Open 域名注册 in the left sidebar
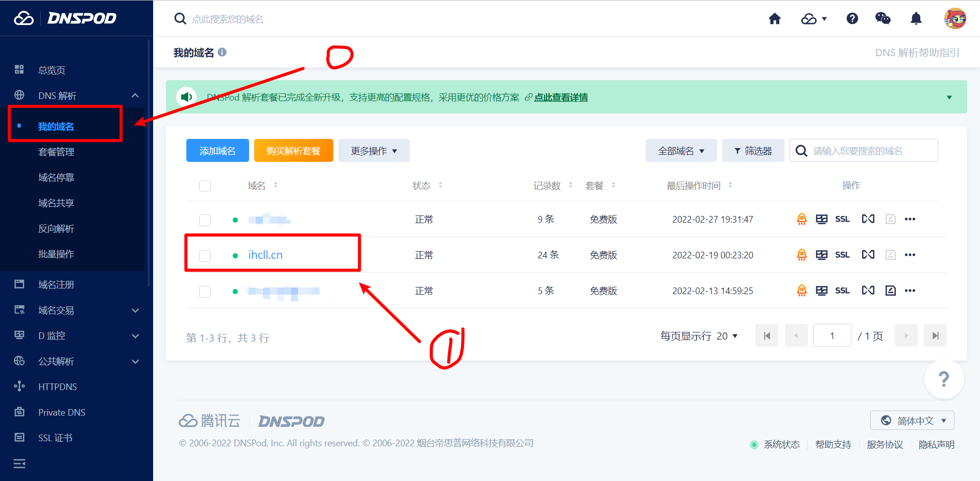The height and width of the screenshot is (481, 980). [56, 284]
